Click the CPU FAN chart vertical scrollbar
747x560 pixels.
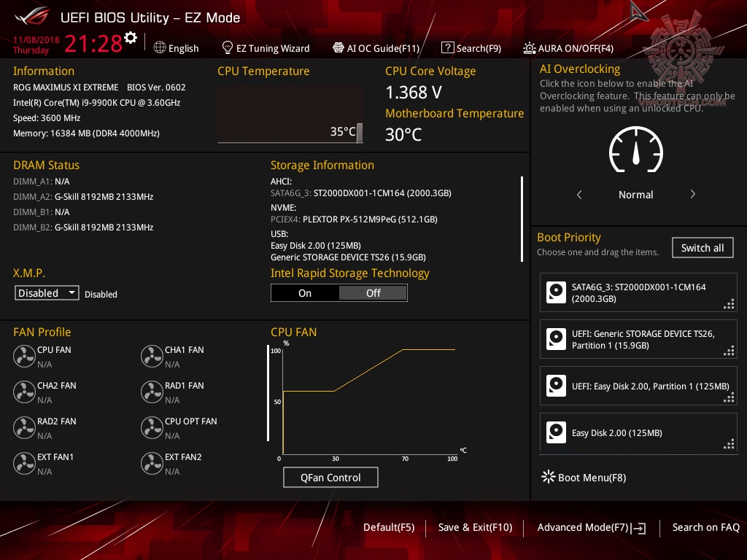click(x=268, y=393)
